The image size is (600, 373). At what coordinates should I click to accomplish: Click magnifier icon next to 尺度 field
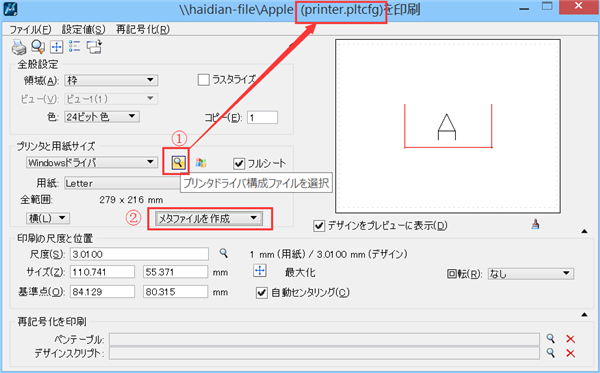coord(223,253)
